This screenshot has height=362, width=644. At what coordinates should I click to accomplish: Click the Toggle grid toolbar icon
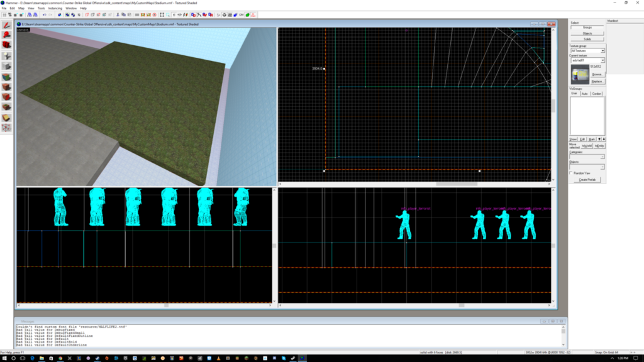(4, 15)
